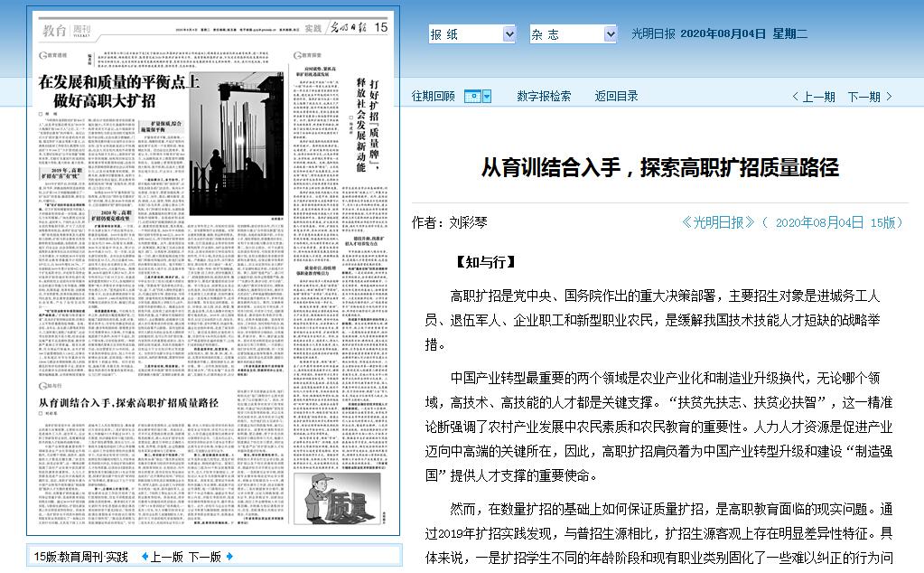This screenshot has width=924, height=573.
Task: Open the 报纸 newspaper dropdown
Action: coord(471,34)
